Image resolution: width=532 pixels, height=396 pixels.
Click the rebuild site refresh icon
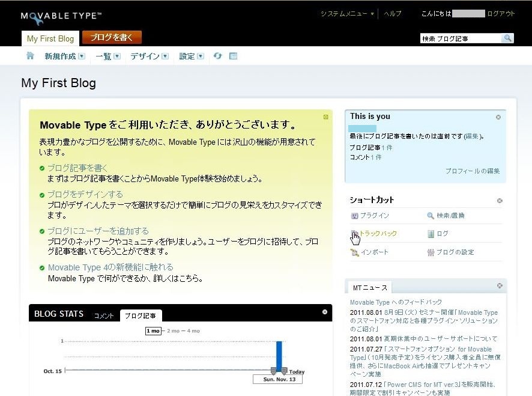tap(218, 56)
